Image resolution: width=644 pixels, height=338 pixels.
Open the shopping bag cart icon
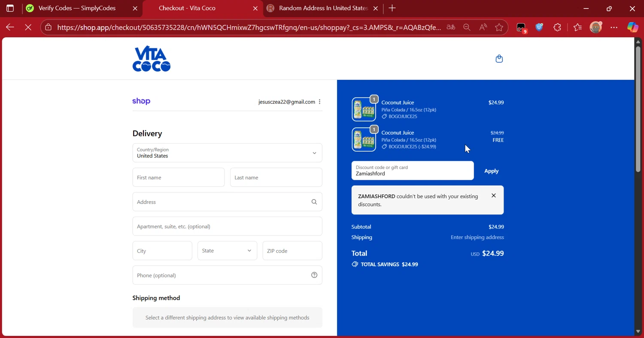coord(499,59)
